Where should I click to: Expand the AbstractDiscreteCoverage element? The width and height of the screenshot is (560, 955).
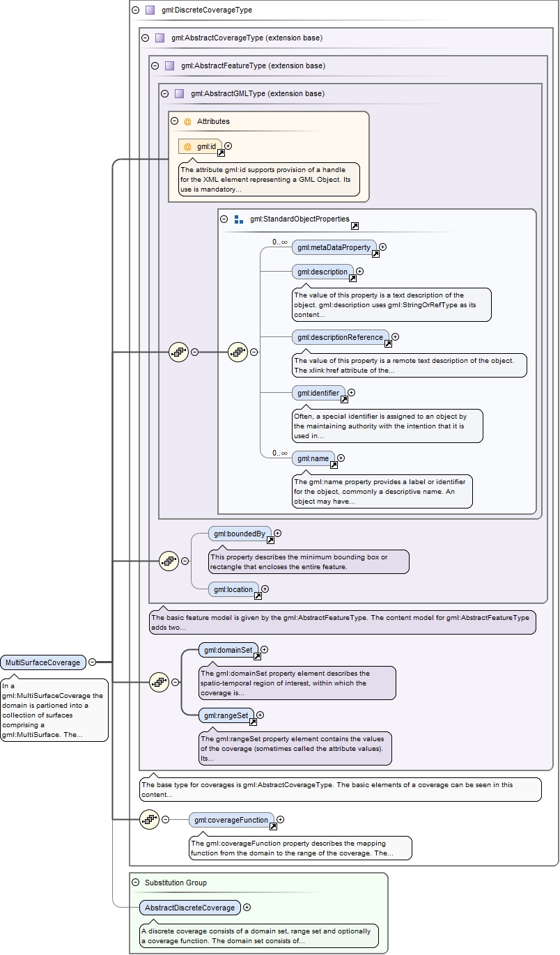tap(247, 908)
